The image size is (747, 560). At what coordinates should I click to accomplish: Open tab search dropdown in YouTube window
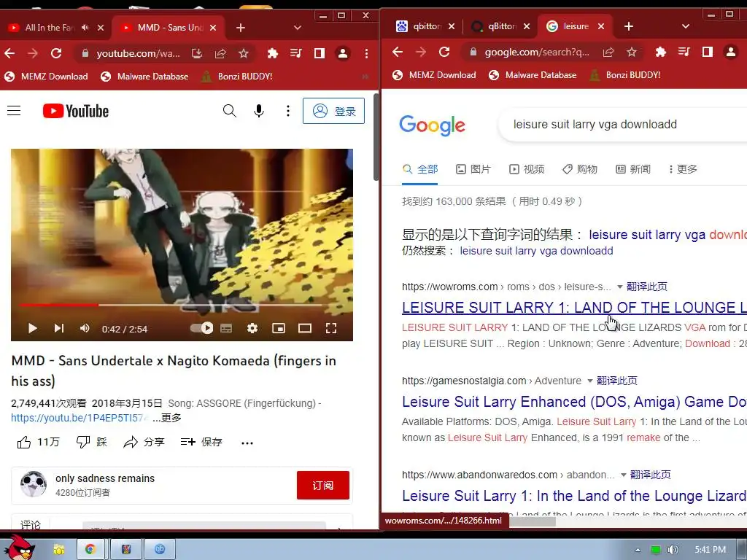coord(298,28)
